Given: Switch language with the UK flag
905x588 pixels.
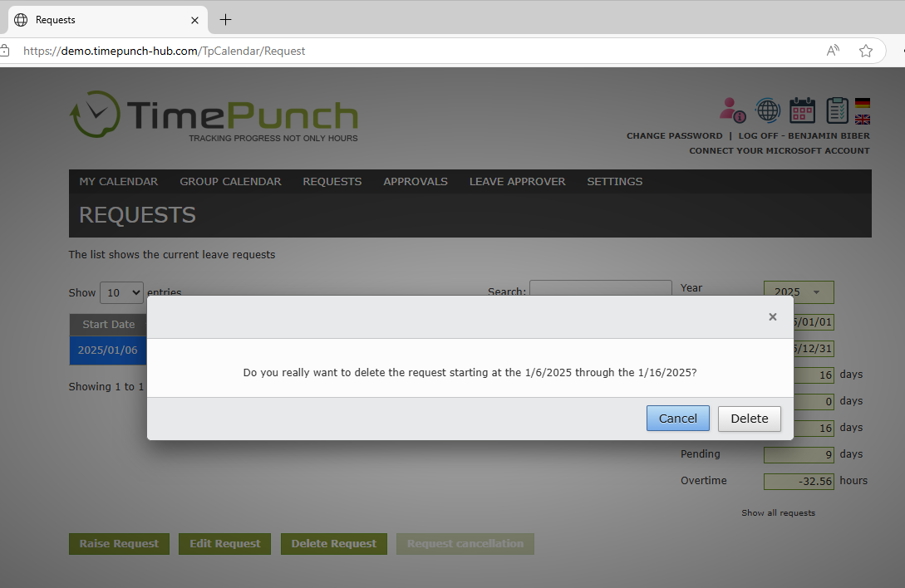Looking at the screenshot, I should [x=863, y=119].
